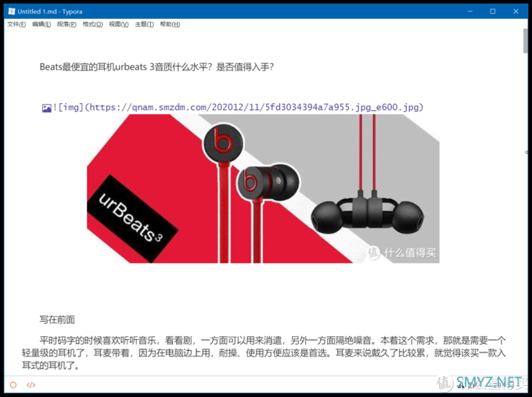Select the urBeats3 earphone image
The height and width of the screenshot is (397, 532).
pyautogui.click(x=263, y=188)
